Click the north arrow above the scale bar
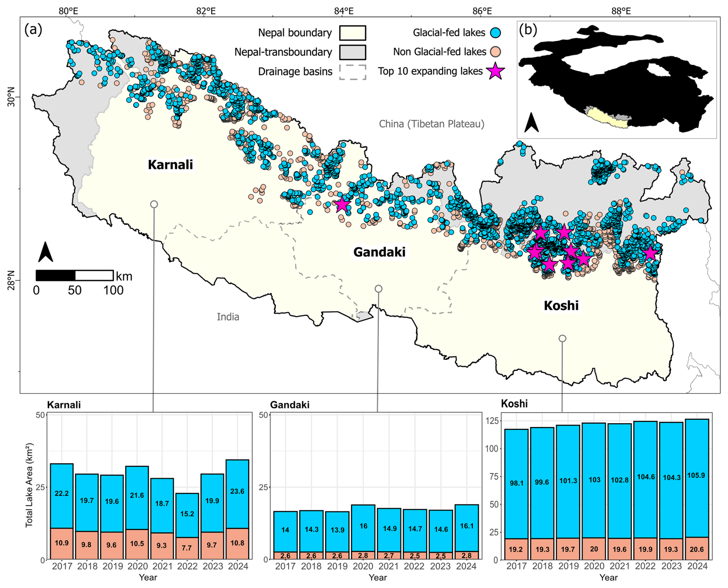 tap(46, 252)
